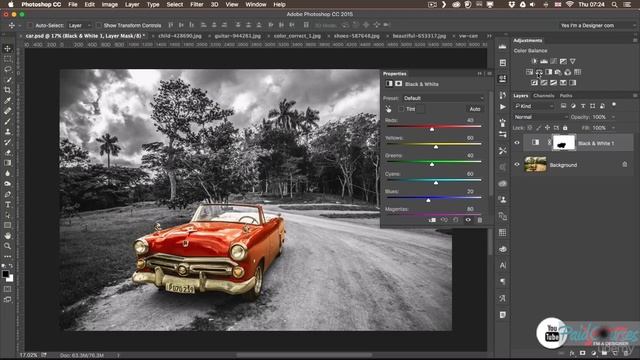This screenshot has height=360, width=640.
Task: Select the Black & White 1 layer mask thumbnail
Action: coord(564,143)
